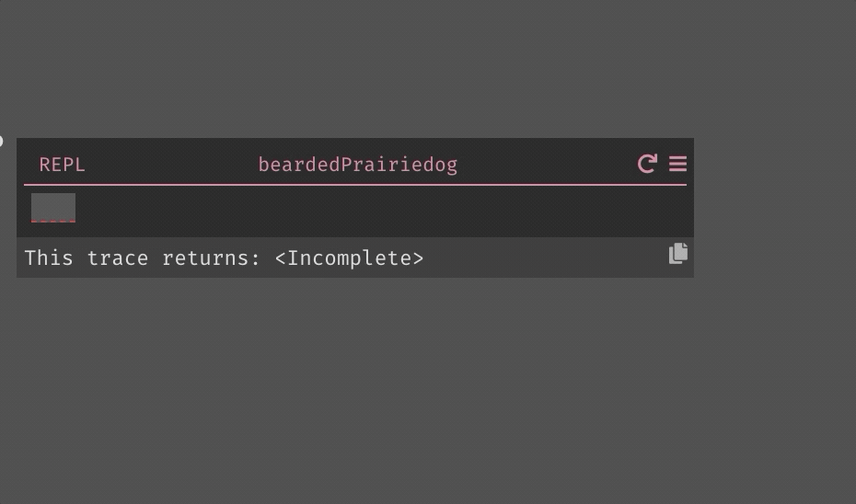The width and height of the screenshot is (856, 504).
Task: Select the word "trace" in the result
Action: 118,258
